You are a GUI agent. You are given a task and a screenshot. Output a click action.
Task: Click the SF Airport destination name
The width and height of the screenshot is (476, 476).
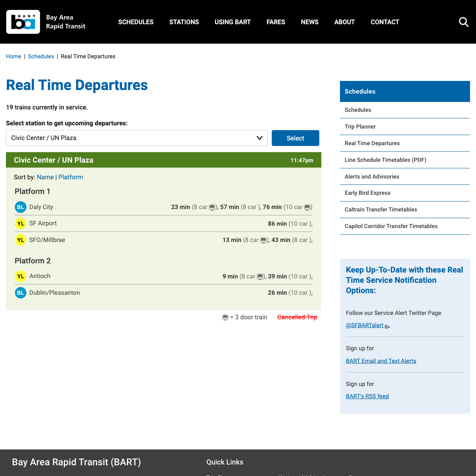(43, 223)
